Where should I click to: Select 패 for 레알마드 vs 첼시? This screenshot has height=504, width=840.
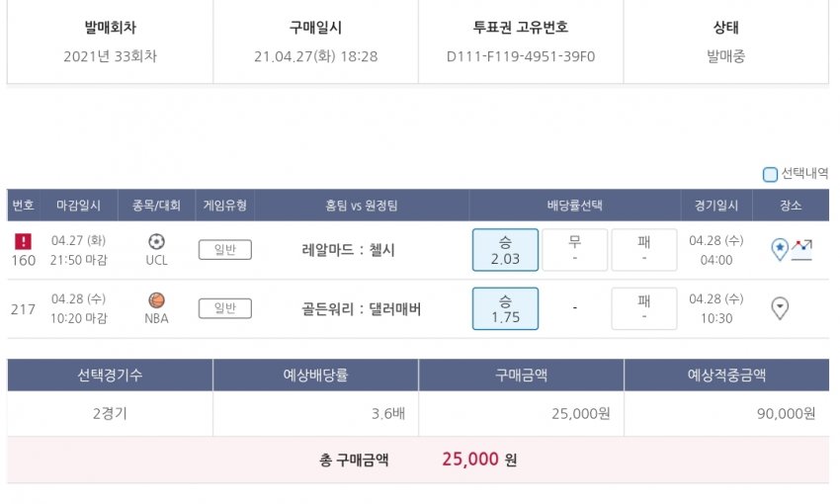(x=643, y=250)
